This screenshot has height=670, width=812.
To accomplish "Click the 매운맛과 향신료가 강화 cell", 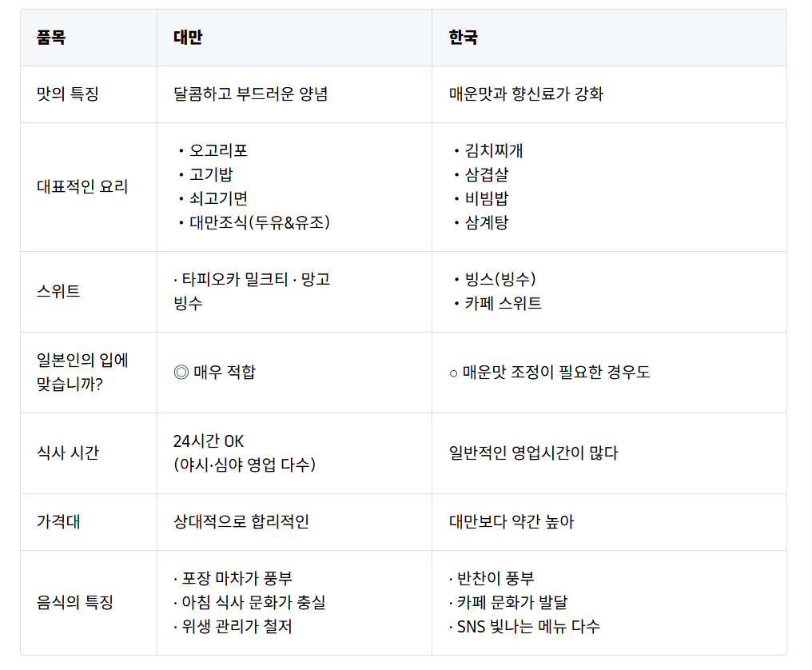I will coord(527,94).
